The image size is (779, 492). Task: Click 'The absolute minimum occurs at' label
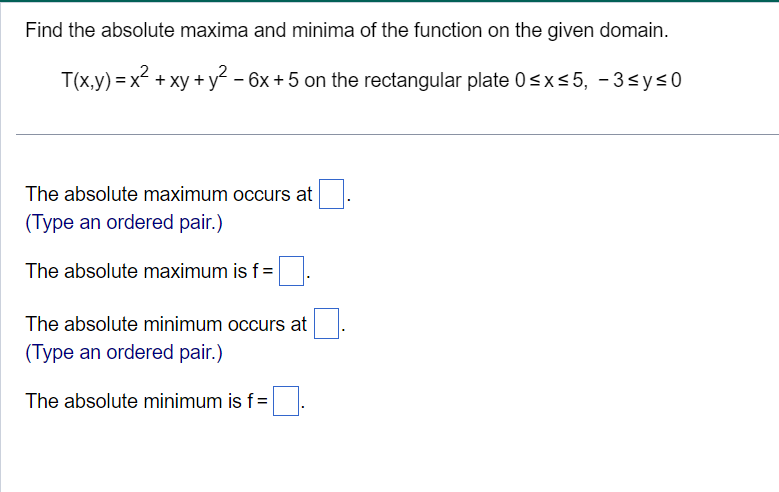point(165,324)
